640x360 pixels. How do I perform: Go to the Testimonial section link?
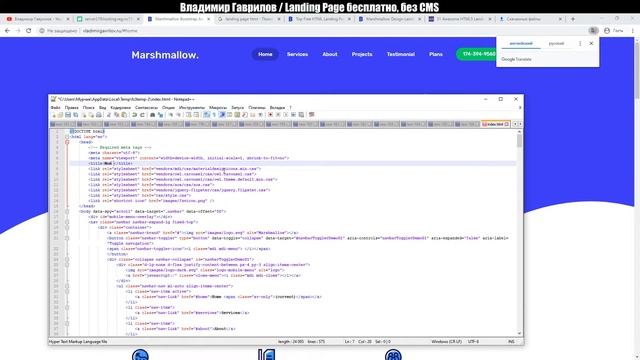(400, 54)
